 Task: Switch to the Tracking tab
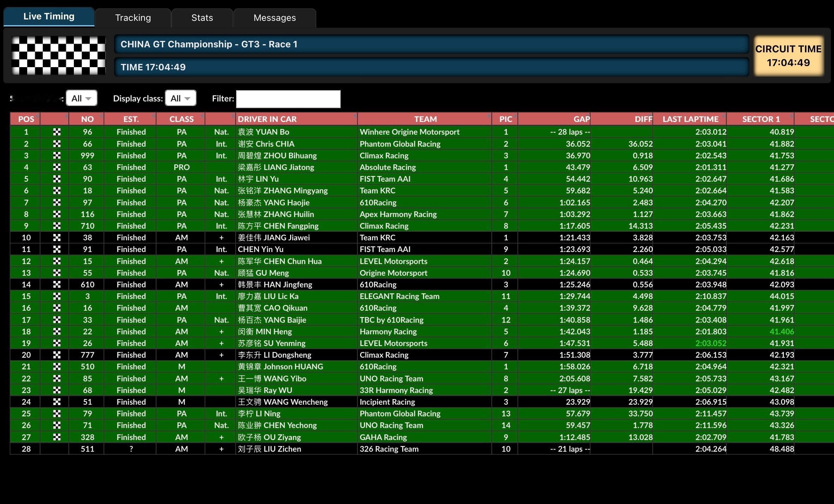coord(133,18)
